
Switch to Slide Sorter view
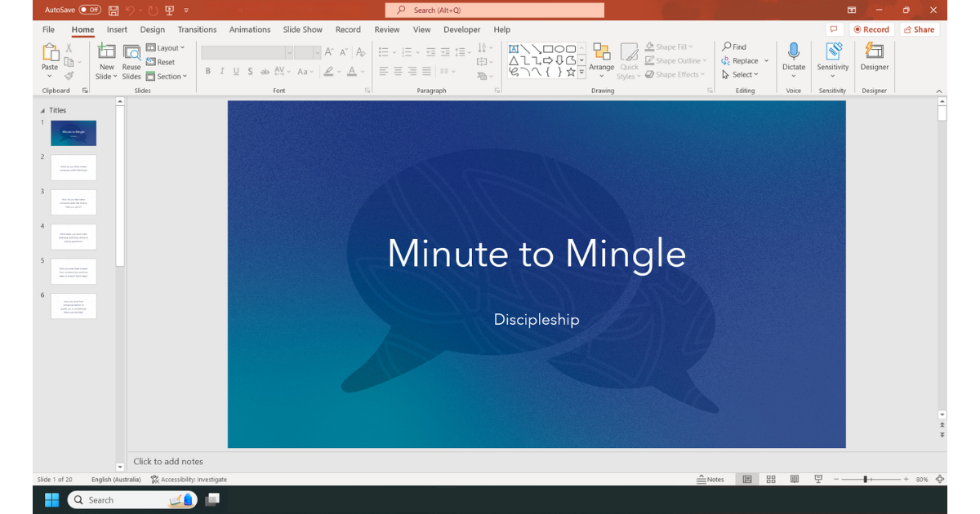click(x=770, y=480)
